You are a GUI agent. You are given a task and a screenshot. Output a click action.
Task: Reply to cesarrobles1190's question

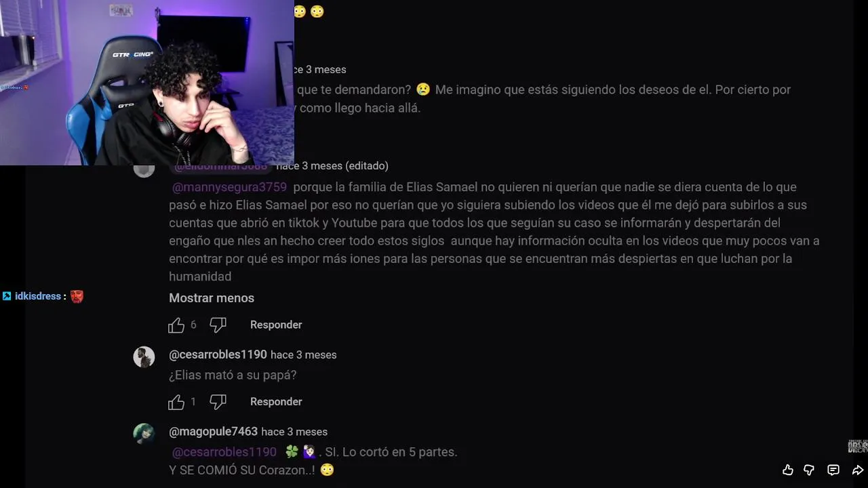276,402
